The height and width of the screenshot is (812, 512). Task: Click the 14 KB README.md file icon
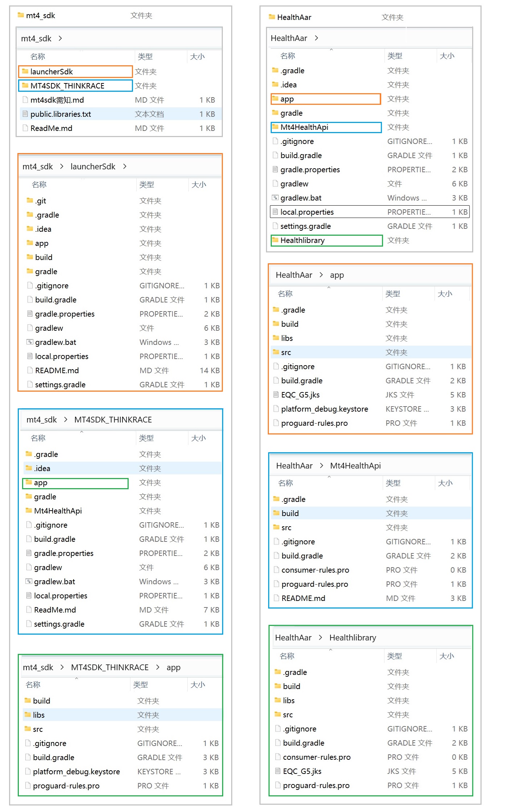click(30, 370)
